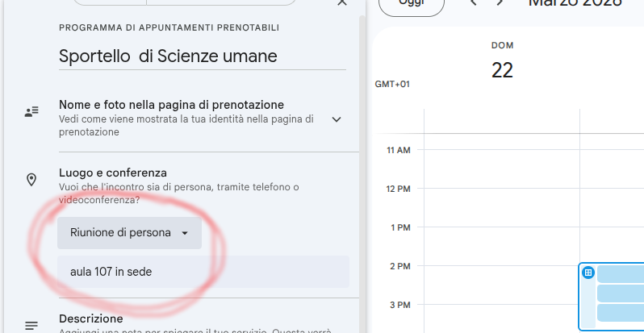Screen dimensions: 644x333
Task: Open the Riunione di persona dropdown
Action: coord(129,233)
